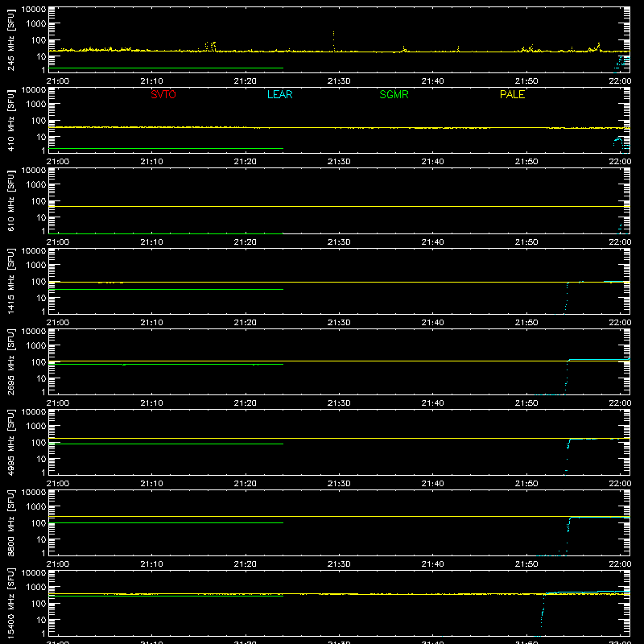The height and width of the screenshot is (644, 644).
Task: Select the 2695 MHz [SFU] axis title
Action: tap(10, 362)
